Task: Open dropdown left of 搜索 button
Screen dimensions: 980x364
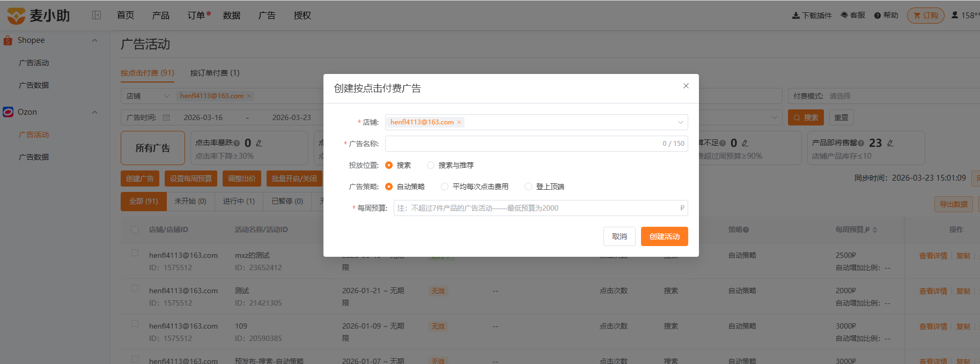Action: pos(774,117)
